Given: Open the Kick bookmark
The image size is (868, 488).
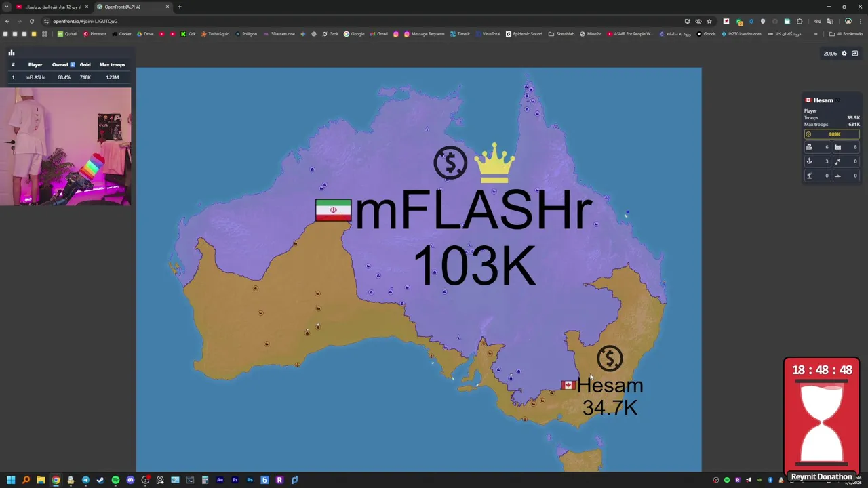Looking at the screenshot, I should pyautogui.click(x=188, y=34).
